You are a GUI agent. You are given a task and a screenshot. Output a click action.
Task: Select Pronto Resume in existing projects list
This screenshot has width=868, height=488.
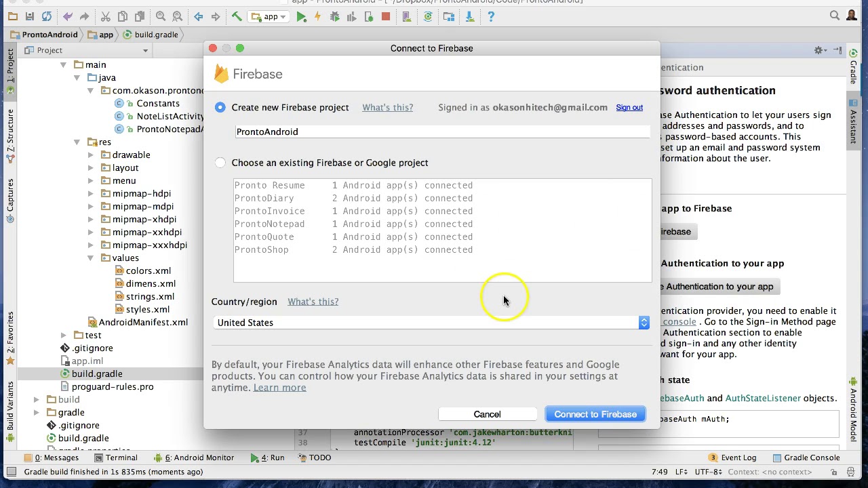click(442, 185)
